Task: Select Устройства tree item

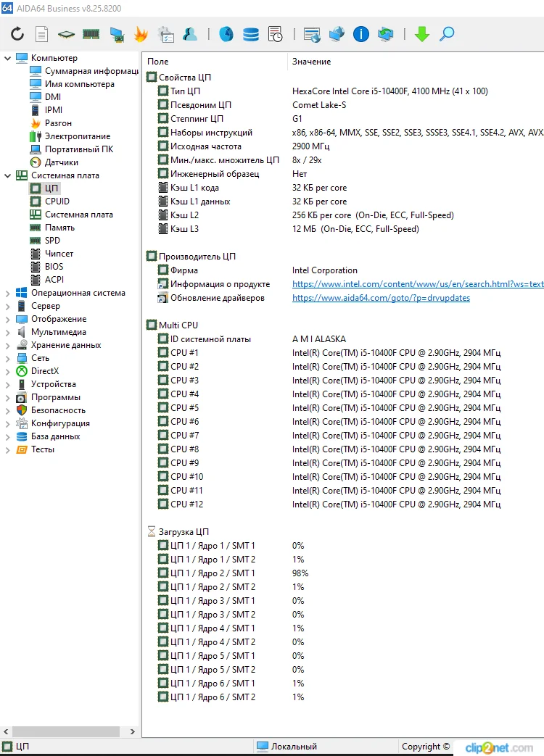Action: 46,384
